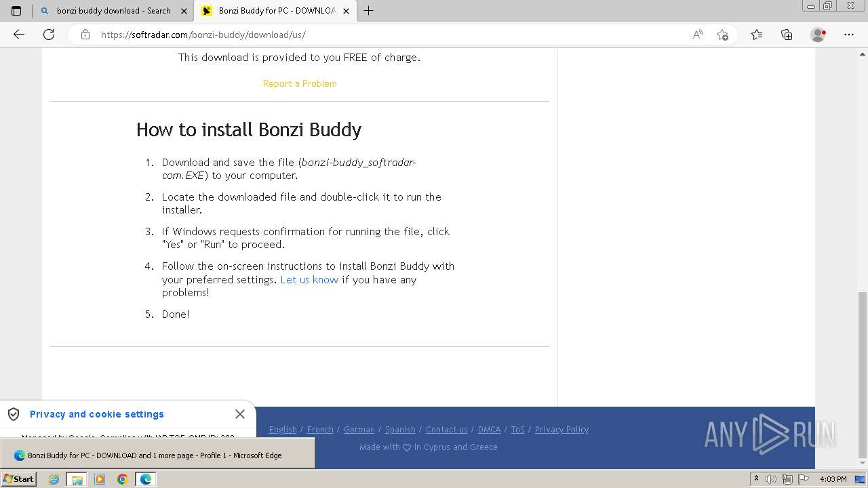Image resolution: width=868 pixels, height=488 pixels.
Task: Open the Action Center flag icon
Action: click(804, 479)
